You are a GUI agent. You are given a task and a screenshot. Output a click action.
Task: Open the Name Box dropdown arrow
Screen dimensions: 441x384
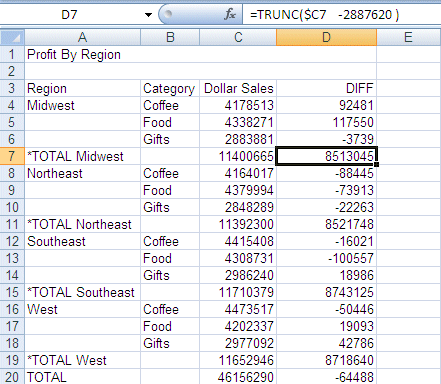pos(148,15)
